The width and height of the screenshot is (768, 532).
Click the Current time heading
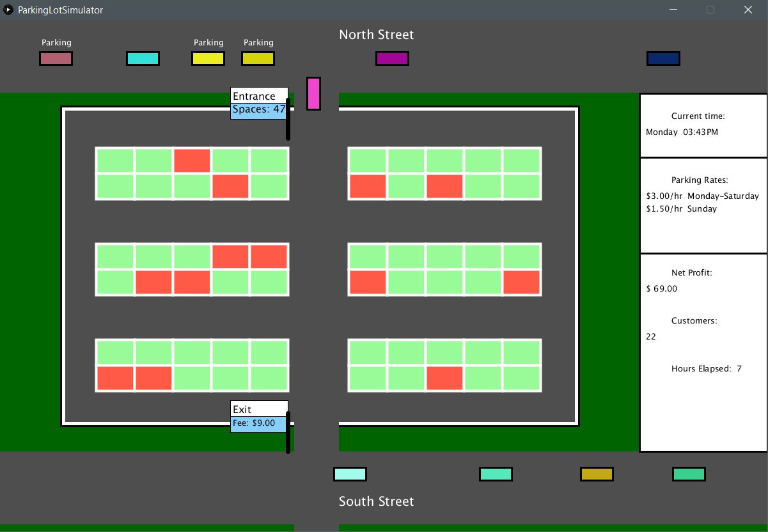coord(698,116)
